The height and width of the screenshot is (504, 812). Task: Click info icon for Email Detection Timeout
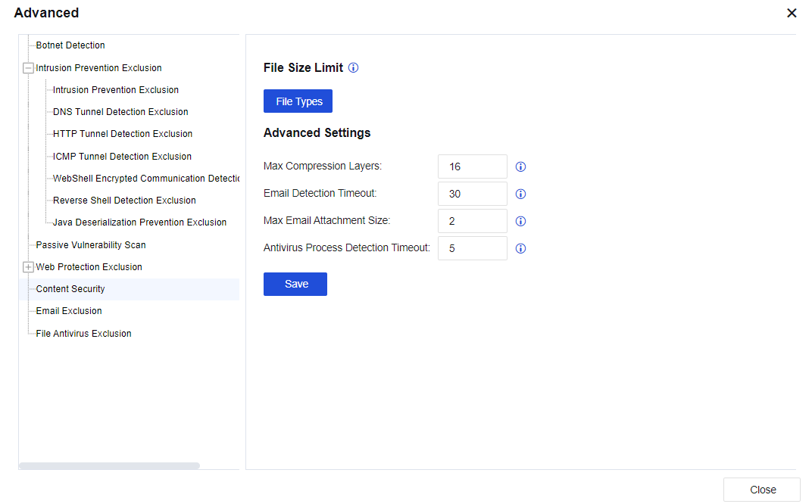[x=520, y=194]
